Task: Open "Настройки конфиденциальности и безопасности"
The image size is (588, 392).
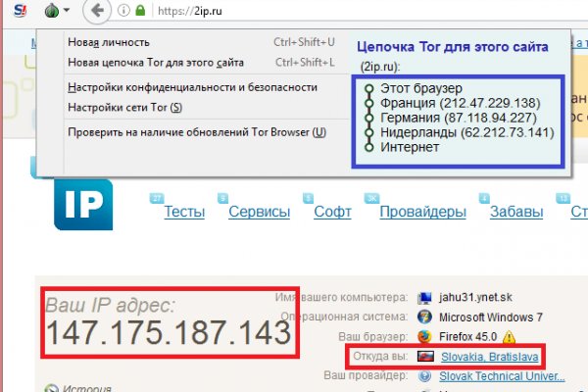Action: (x=192, y=87)
